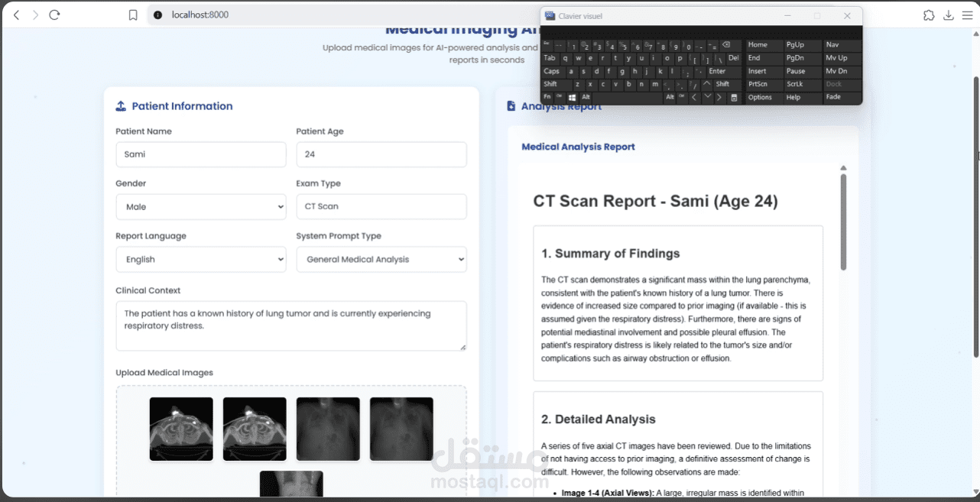This screenshot has width=980, height=502.
Task: Open the Gender dropdown showing Male
Action: [201, 207]
